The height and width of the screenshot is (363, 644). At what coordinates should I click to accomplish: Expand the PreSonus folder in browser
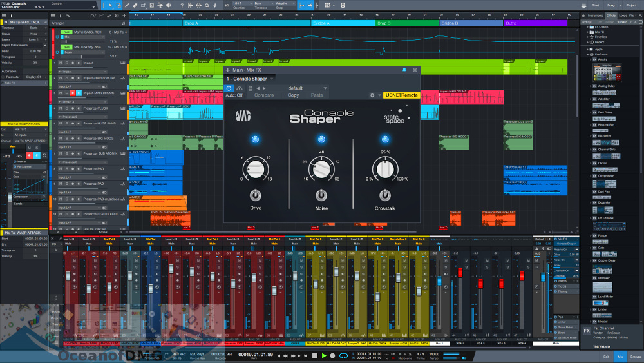coord(588,54)
